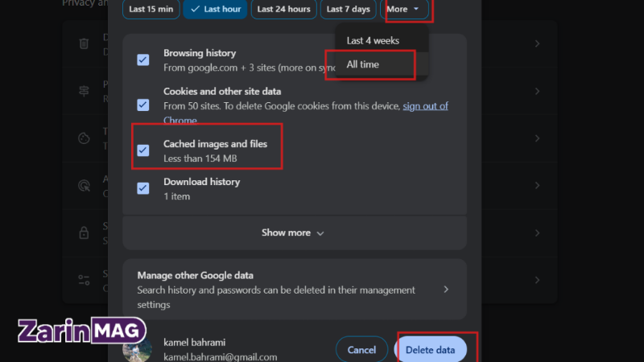Choose the Last 24 hours range
This screenshot has height=362, width=644.
click(x=283, y=9)
